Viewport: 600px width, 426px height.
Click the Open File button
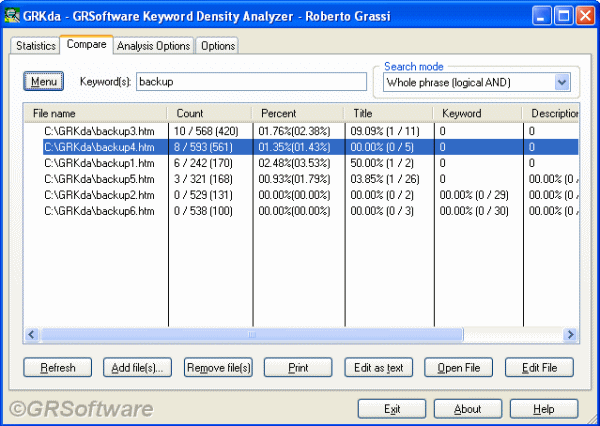(458, 367)
